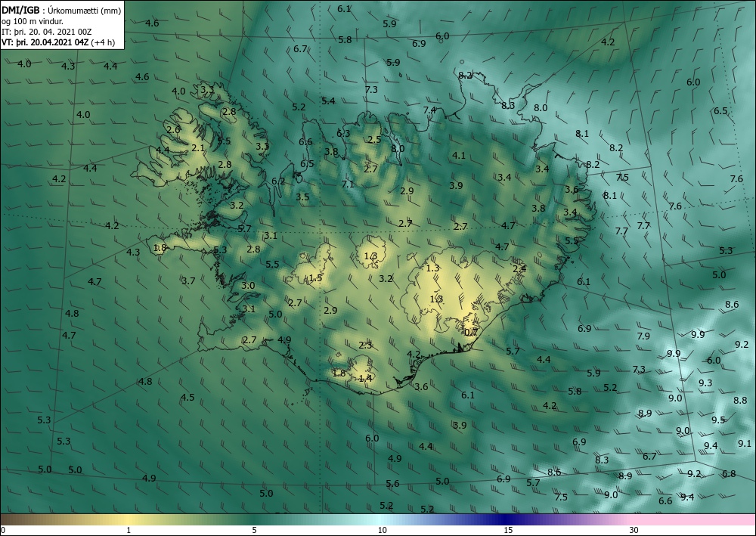Viewport: 756px width, 536px height.
Task: Click the 0.7 value on the map
Action: 470,332
